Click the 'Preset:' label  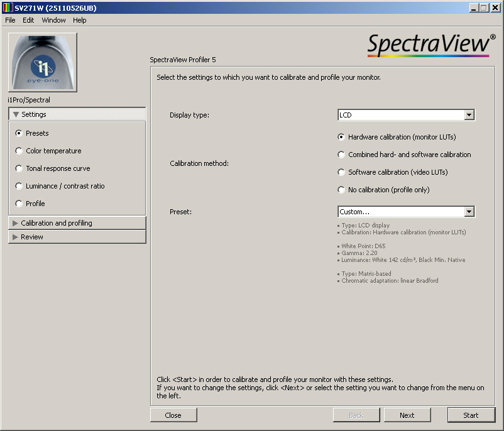click(180, 212)
